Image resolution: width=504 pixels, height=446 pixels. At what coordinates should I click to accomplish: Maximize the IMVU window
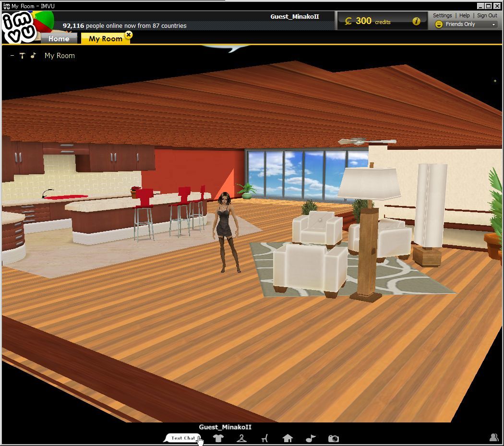488,6
